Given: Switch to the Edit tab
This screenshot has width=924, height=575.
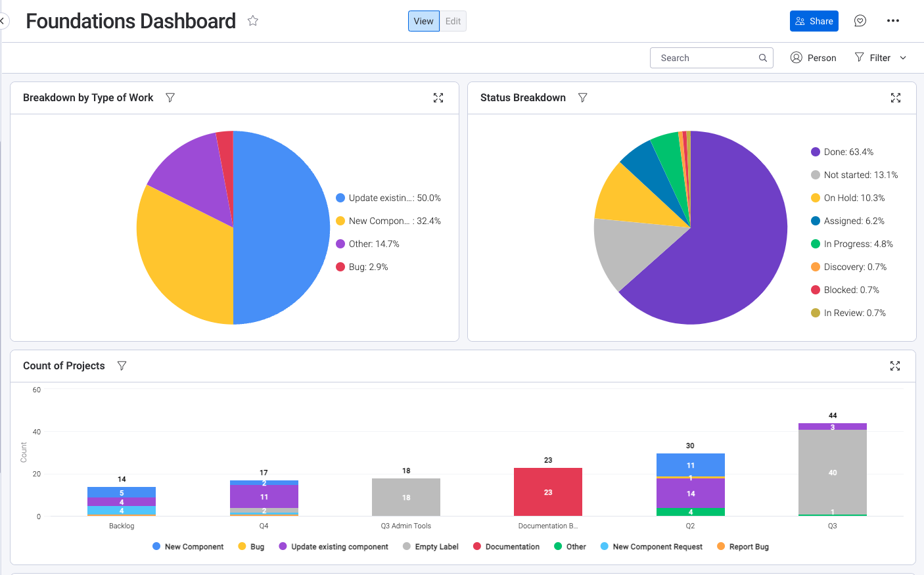Looking at the screenshot, I should point(453,20).
